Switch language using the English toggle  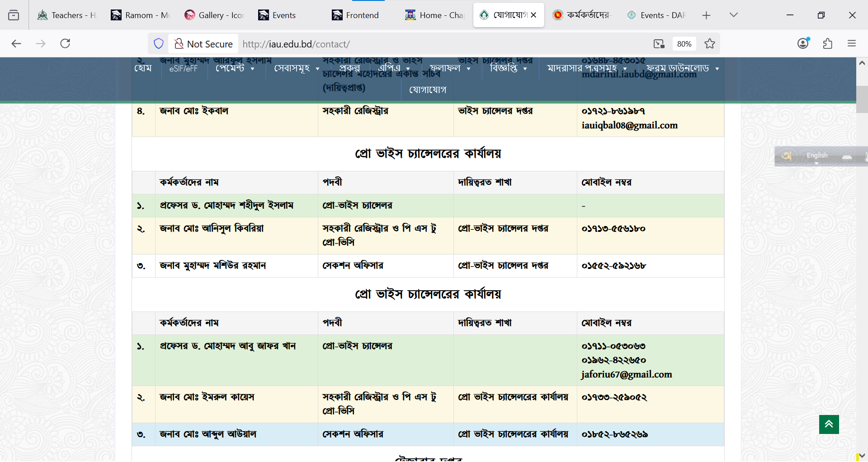[x=816, y=156]
